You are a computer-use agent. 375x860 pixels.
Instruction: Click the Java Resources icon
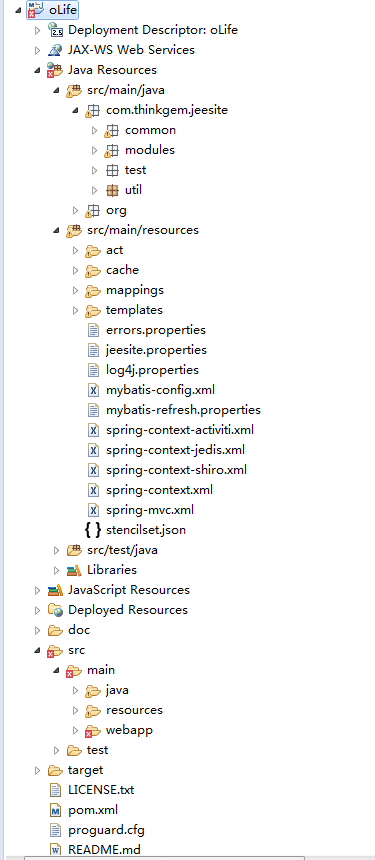point(55,70)
